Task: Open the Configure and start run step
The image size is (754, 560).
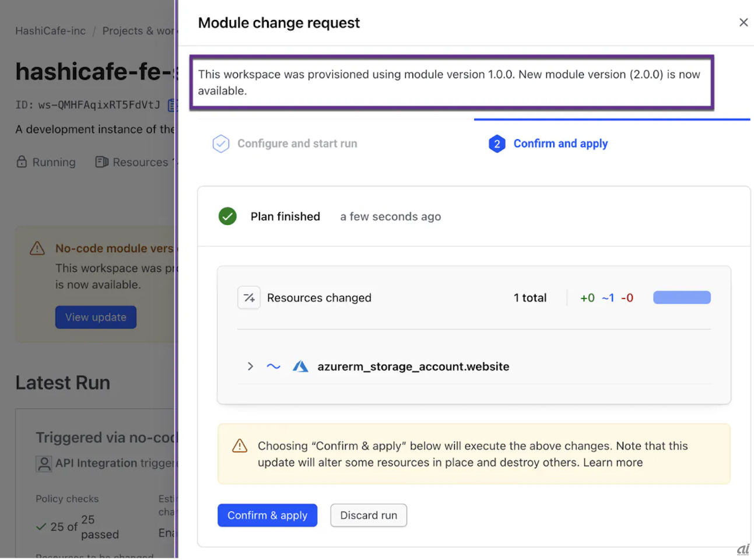Action: 297,143
